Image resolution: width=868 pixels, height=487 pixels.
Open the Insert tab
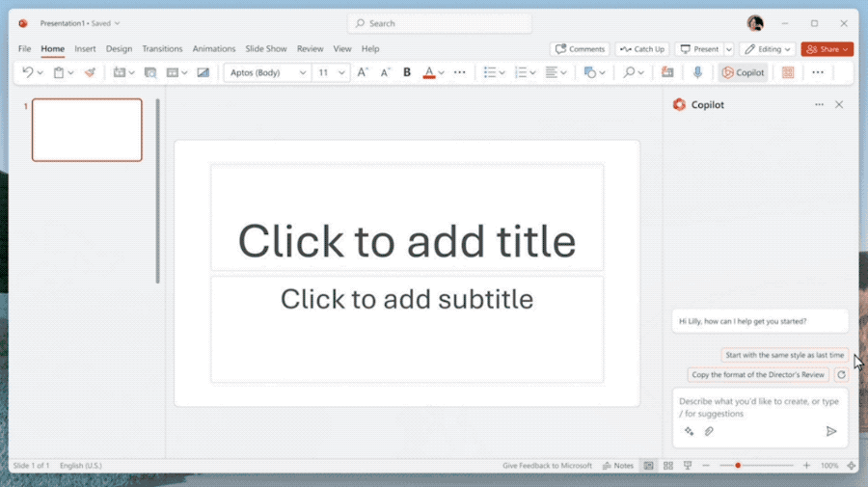(x=85, y=49)
